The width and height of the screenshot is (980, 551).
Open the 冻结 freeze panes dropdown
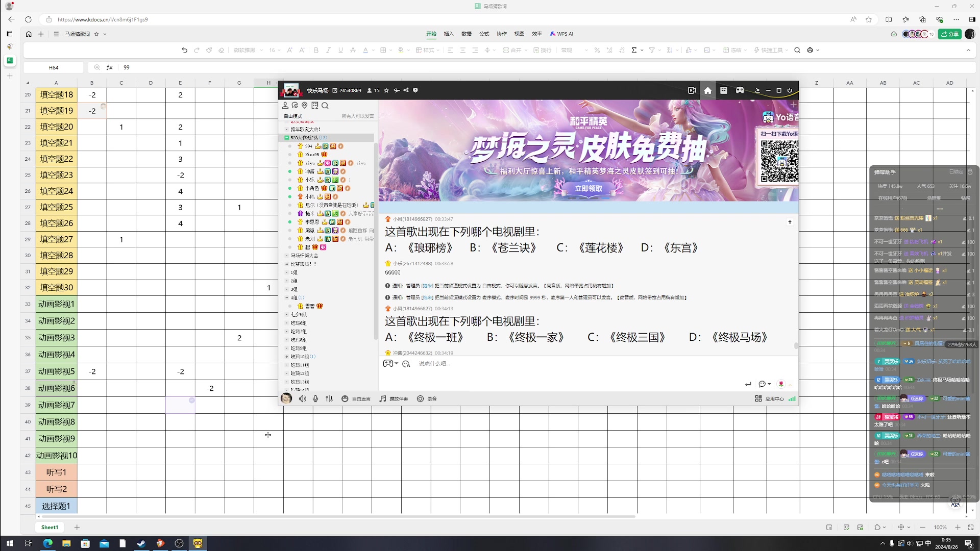(734, 50)
